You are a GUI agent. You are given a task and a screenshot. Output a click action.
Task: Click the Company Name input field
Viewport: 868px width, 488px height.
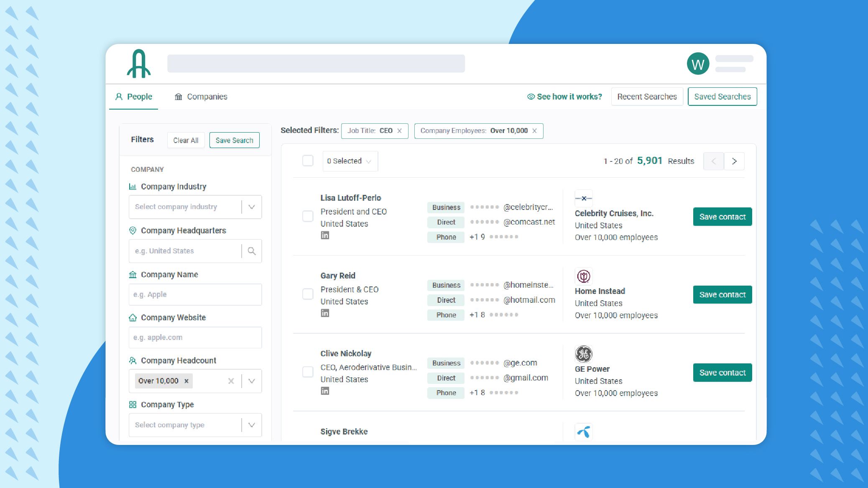click(195, 294)
